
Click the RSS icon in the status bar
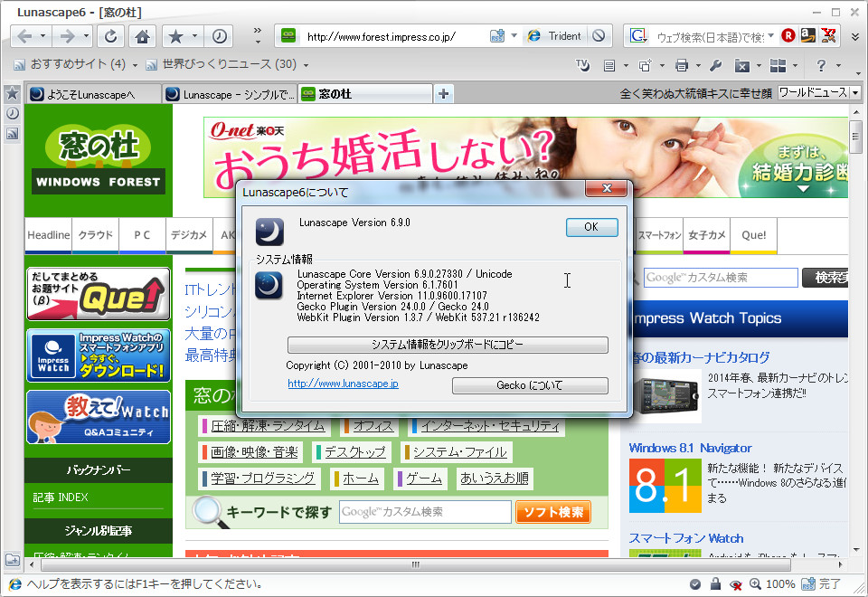807,583
